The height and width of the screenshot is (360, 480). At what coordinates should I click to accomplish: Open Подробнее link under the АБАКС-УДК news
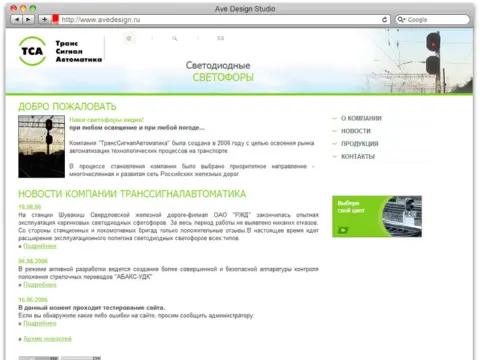click(40, 285)
